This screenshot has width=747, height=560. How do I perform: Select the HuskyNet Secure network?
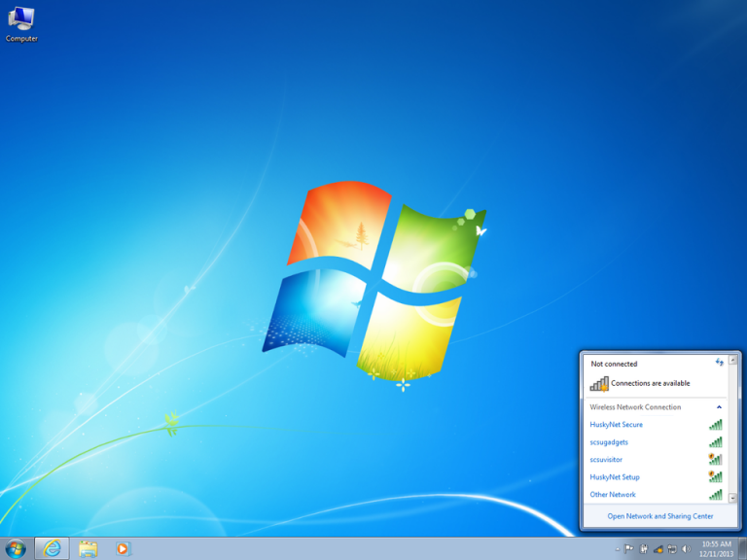(x=616, y=425)
